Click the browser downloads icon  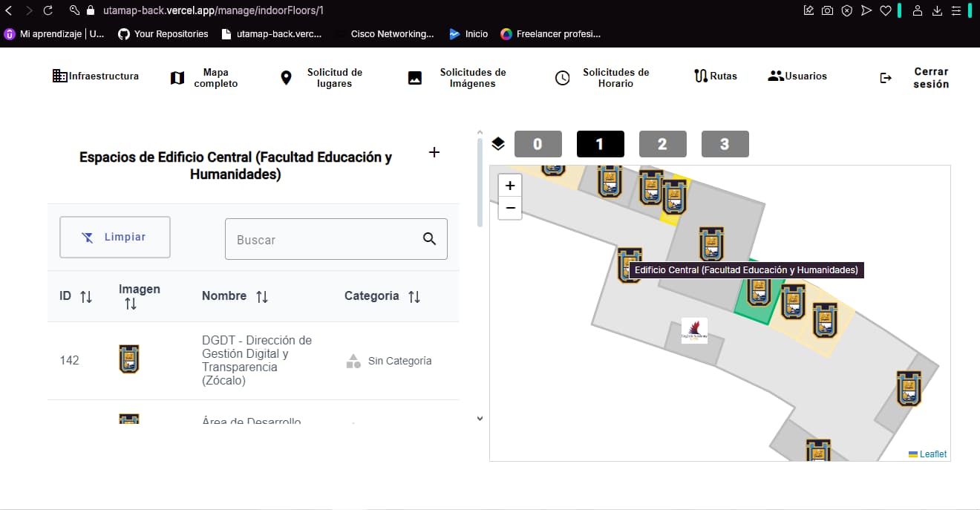tap(937, 10)
